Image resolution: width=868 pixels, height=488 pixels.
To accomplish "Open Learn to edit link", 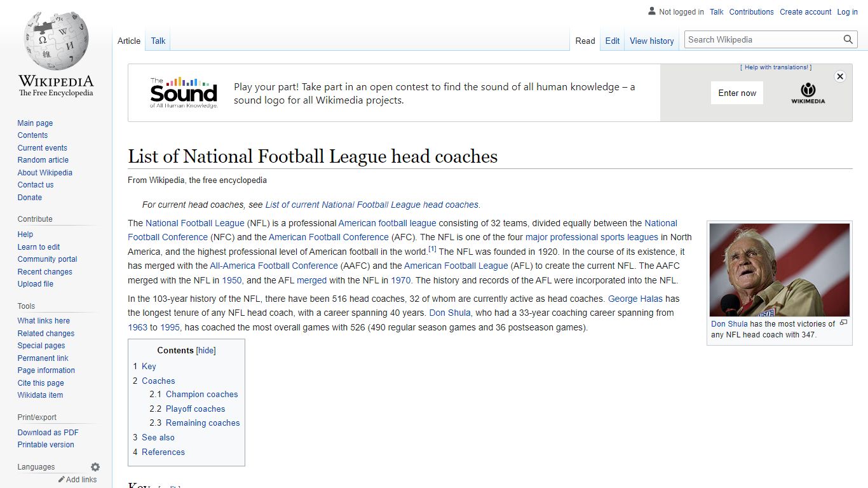I will (x=39, y=247).
